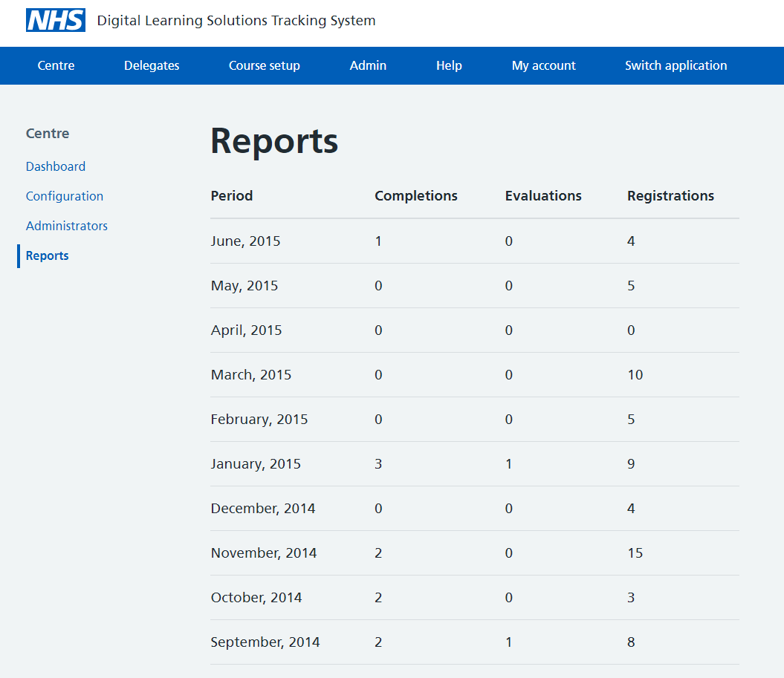This screenshot has height=678, width=784.
Task: Click evaluations value 1 for January, 2015
Action: (508, 463)
